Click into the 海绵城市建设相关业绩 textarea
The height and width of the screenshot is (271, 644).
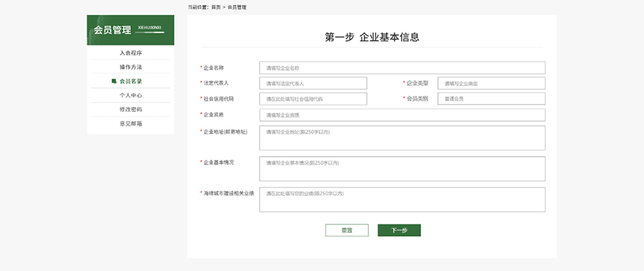coord(402,199)
